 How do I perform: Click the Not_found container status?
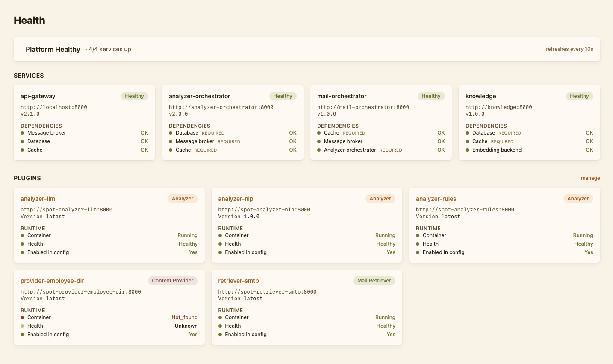[185, 317]
